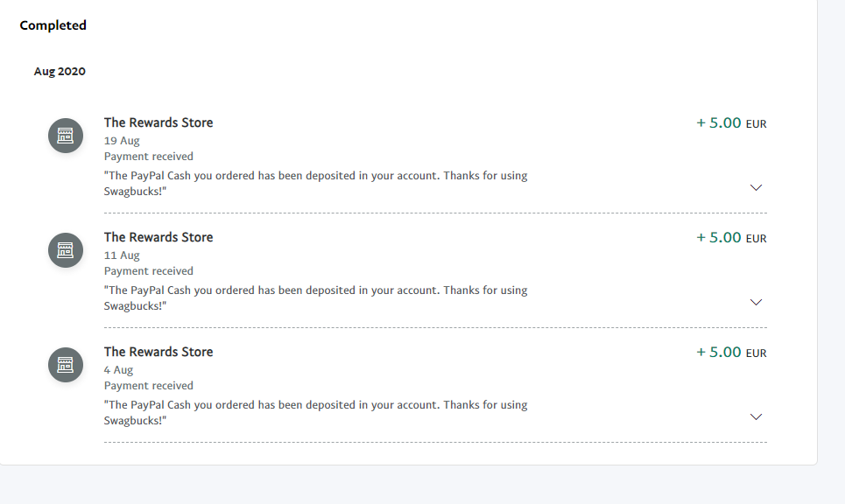The width and height of the screenshot is (845, 504).
Task: Click the Aug 2020 month heading
Action: (x=60, y=72)
